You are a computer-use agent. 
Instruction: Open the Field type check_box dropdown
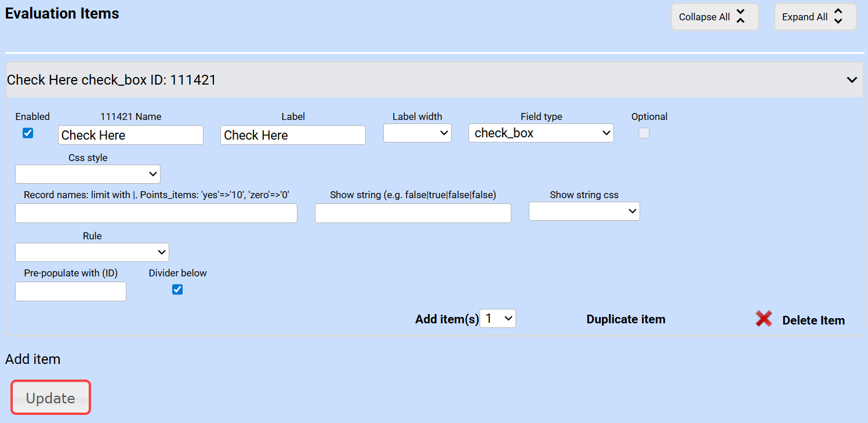pos(540,133)
